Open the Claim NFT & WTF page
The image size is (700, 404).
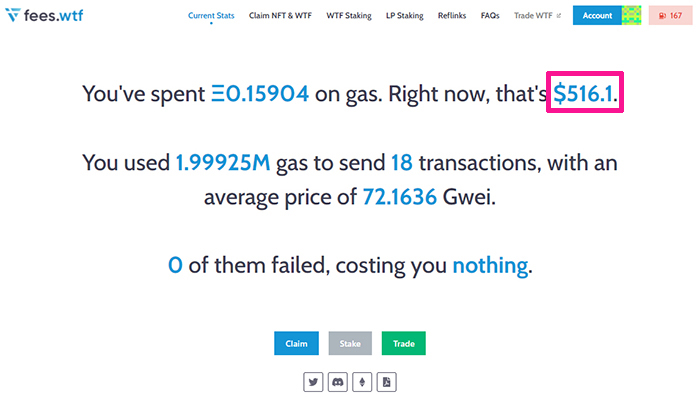point(280,16)
